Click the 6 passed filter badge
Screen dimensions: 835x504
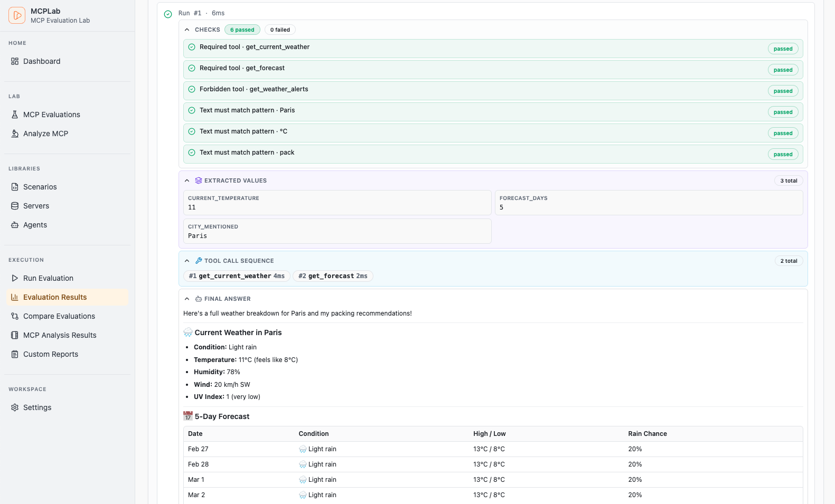(242, 30)
